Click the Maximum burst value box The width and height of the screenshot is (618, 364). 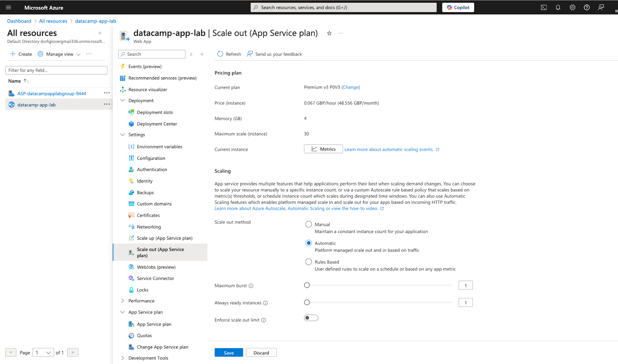coord(465,285)
